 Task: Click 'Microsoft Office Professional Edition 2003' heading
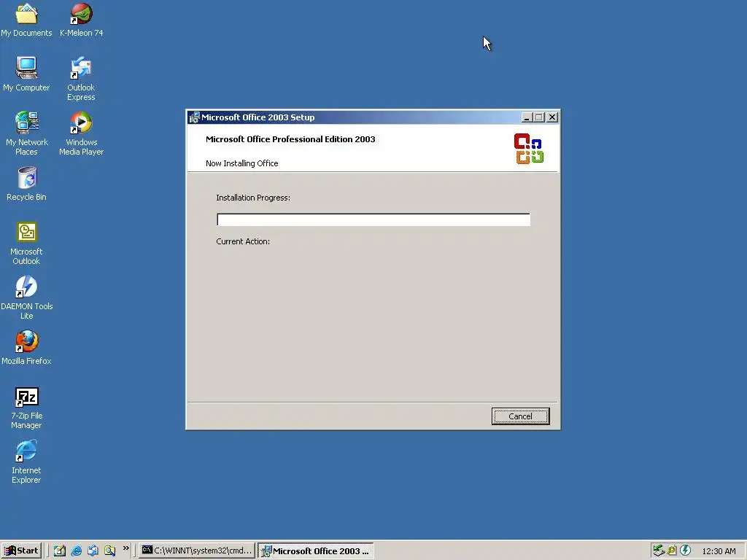pyautogui.click(x=290, y=139)
